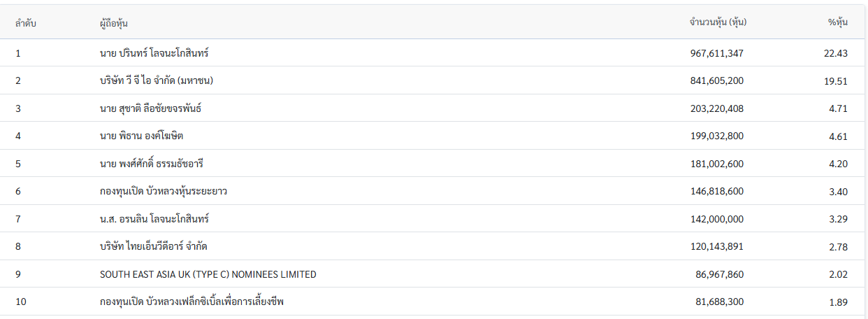Click percentage value 22.43

[x=836, y=53]
